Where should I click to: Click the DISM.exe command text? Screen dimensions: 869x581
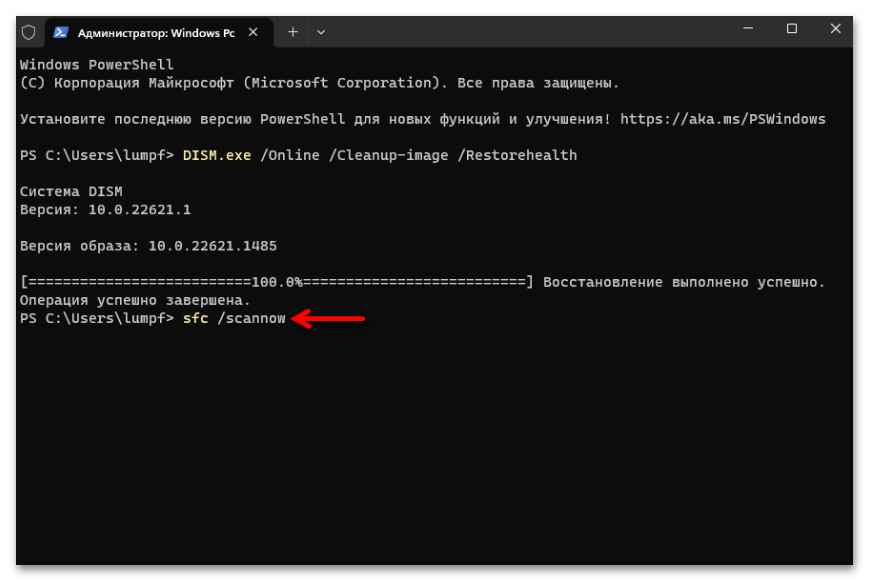(217, 155)
